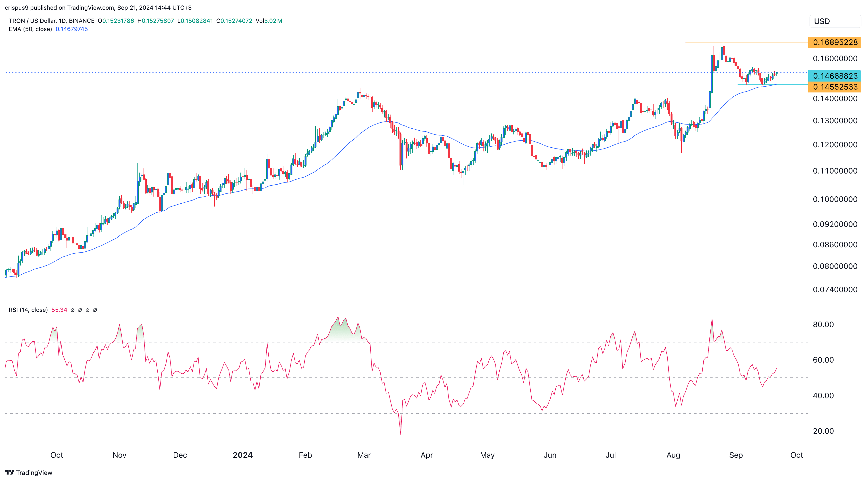Select the RSI (14, close) indicator label
This screenshot has width=868, height=481.
tap(28, 310)
